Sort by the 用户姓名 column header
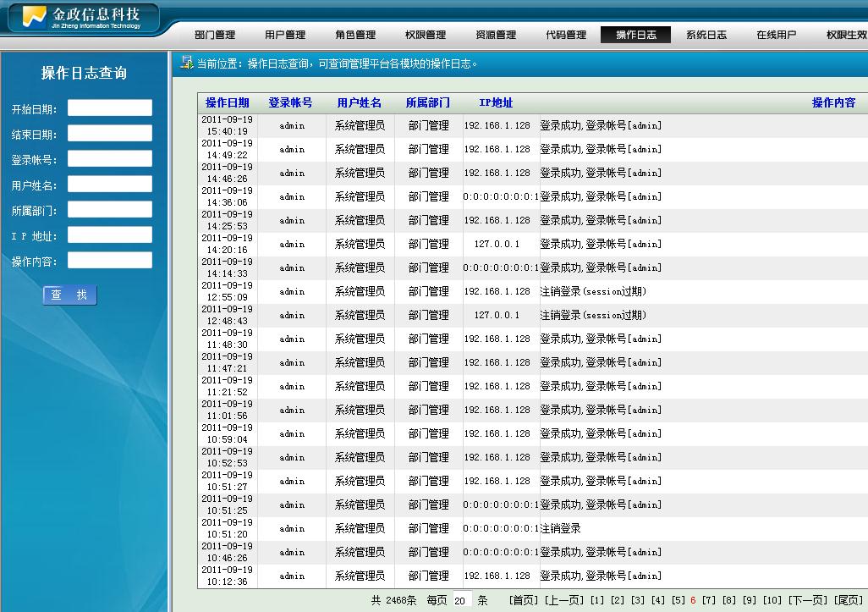The width and height of the screenshot is (868, 612). (x=360, y=103)
